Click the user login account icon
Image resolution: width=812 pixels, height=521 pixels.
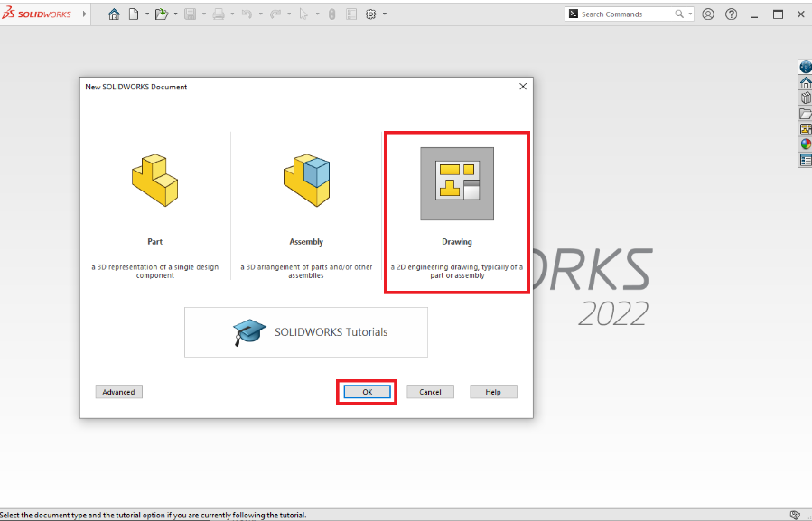708,14
